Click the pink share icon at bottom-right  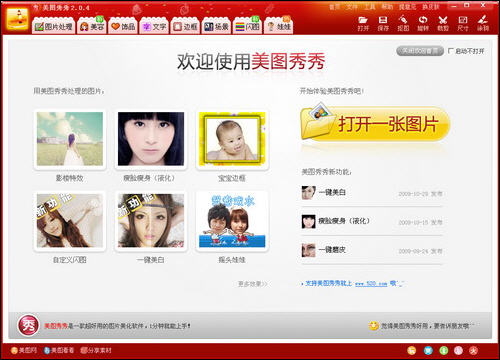click(x=459, y=350)
